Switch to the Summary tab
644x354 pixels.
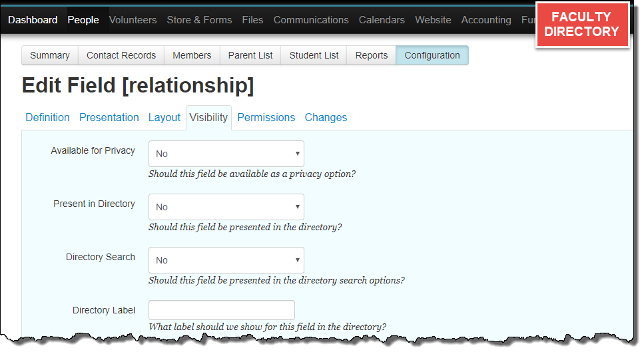tap(50, 55)
